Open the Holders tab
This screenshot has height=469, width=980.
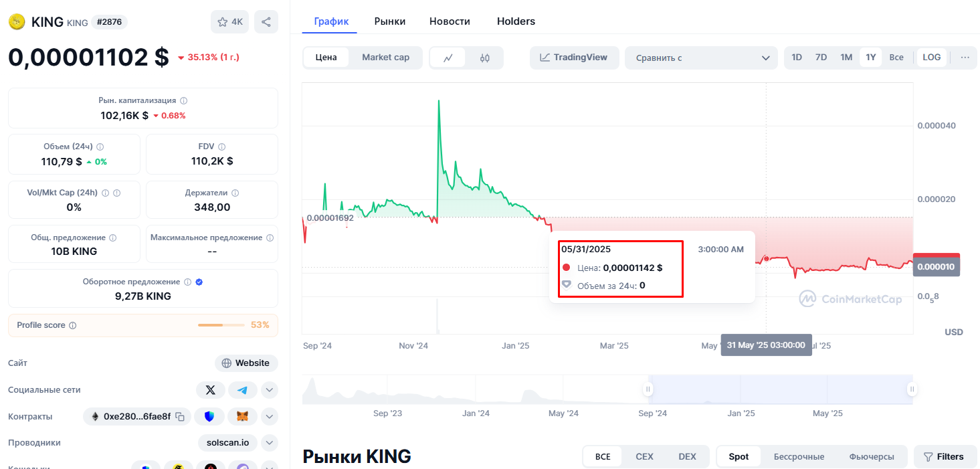point(516,21)
